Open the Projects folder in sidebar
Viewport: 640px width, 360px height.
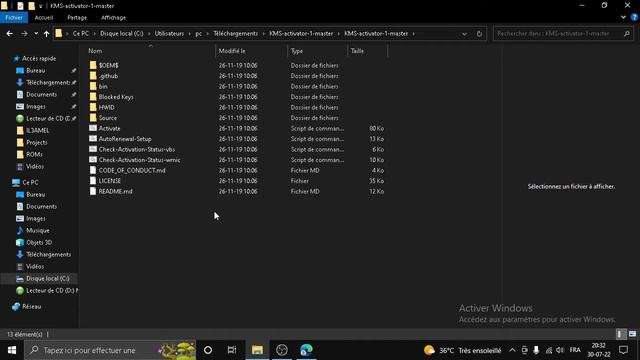(x=37, y=142)
